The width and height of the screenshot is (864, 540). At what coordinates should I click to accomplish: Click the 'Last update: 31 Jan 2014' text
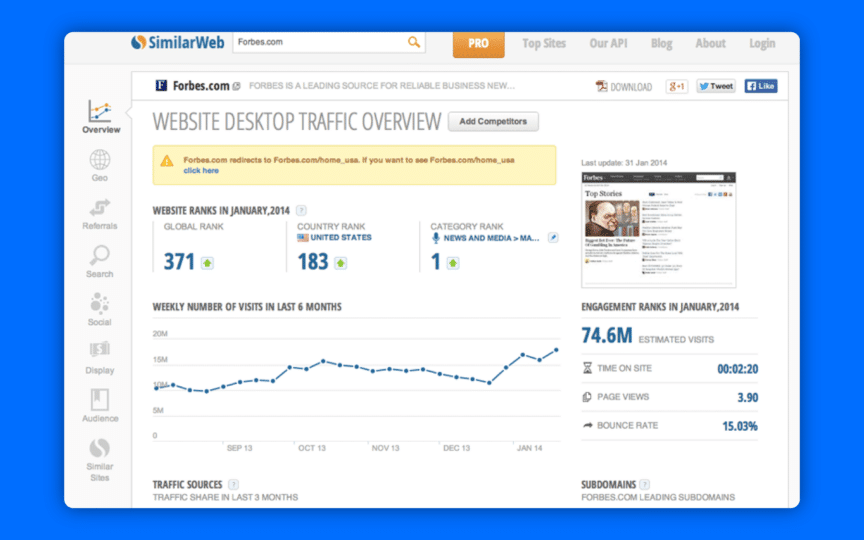click(624, 163)
